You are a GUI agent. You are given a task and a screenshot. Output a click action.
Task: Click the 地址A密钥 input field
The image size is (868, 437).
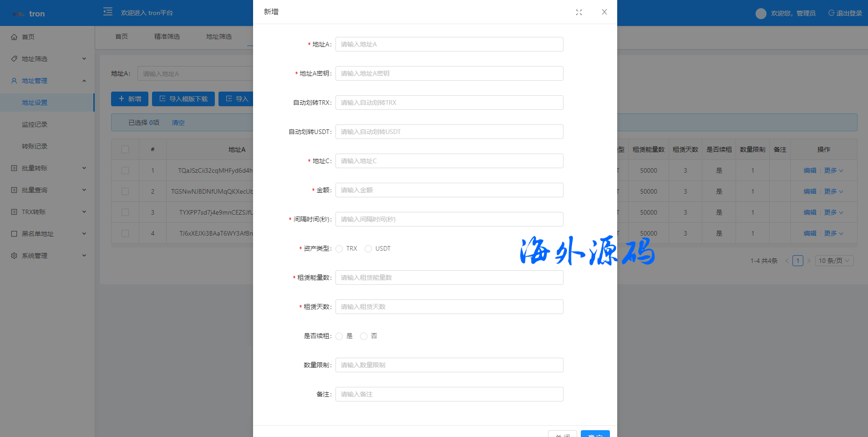tap(449, 73)
